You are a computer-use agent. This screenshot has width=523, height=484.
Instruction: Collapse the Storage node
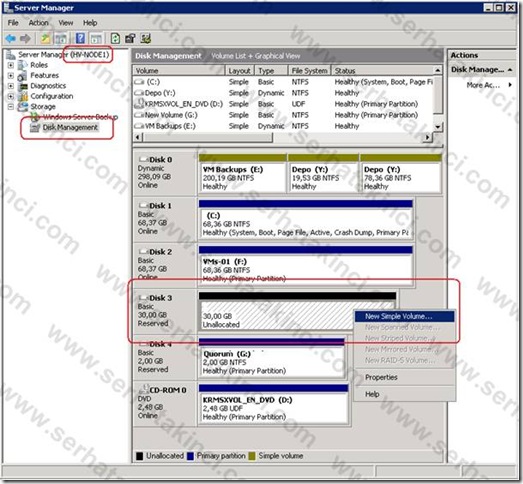[x=11, y=107]
